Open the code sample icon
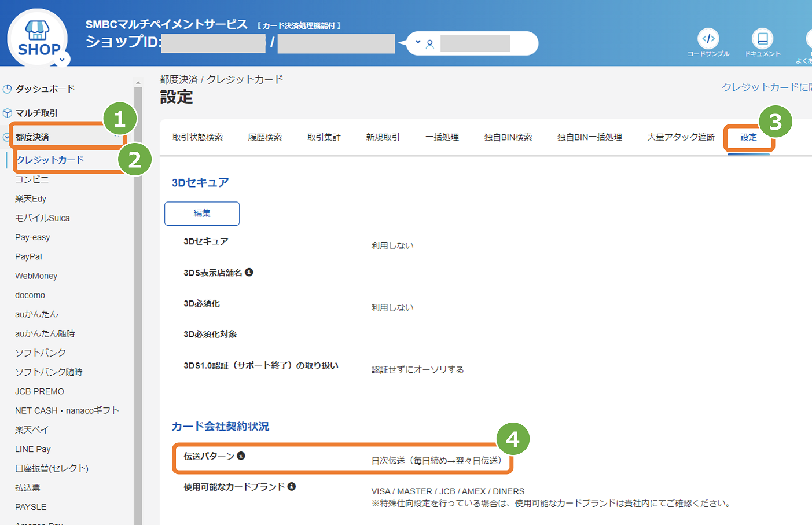This screenshot has height=525, width=812. tap(708, 39)
